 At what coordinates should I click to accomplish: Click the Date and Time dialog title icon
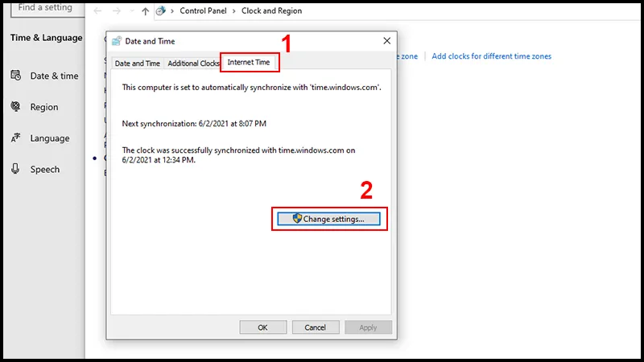pos(117,41)
